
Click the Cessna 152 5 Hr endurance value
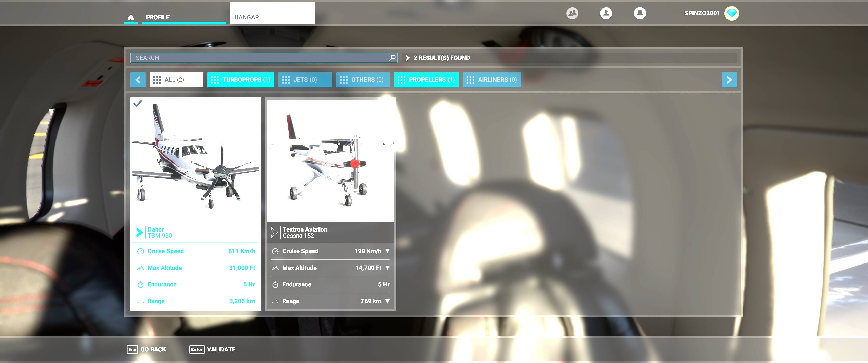(x=384, y=284)
